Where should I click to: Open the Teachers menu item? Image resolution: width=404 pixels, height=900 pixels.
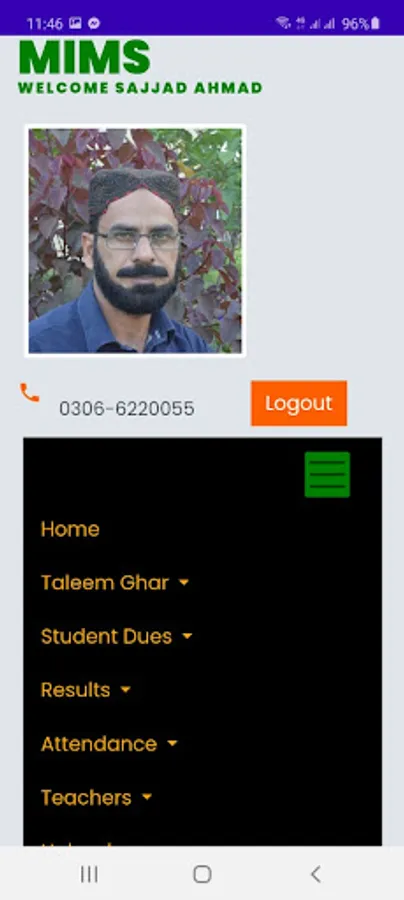tap(86, 797)
